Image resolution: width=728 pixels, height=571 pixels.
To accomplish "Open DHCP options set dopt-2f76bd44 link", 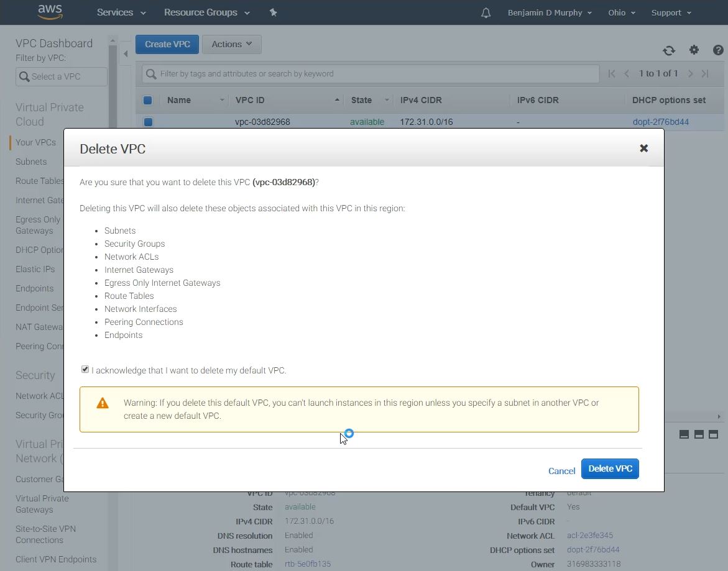I will [660, 122].
